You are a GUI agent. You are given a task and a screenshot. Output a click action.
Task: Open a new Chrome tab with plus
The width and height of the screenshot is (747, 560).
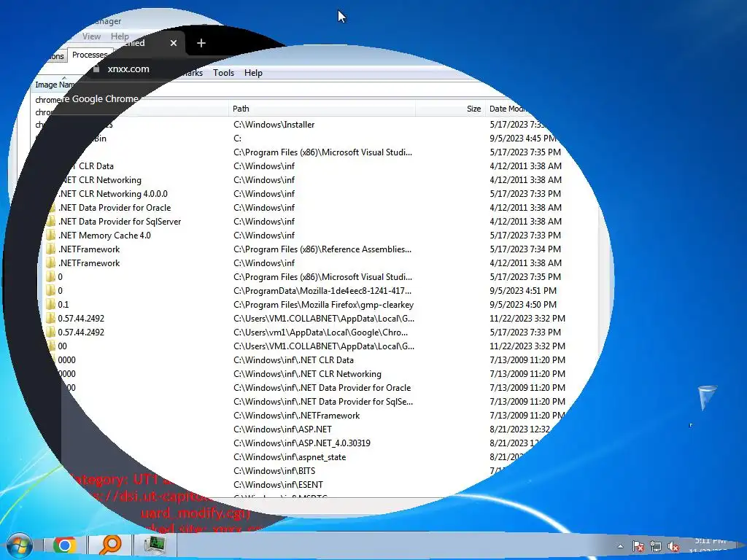pyautogui.click(x=201, y=43)
